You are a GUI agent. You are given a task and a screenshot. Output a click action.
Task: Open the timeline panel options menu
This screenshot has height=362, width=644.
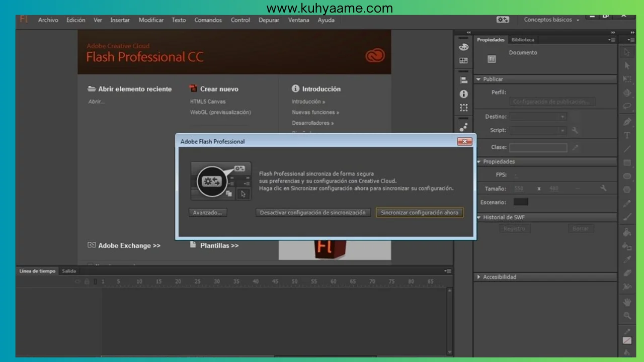tap(448, 271)
